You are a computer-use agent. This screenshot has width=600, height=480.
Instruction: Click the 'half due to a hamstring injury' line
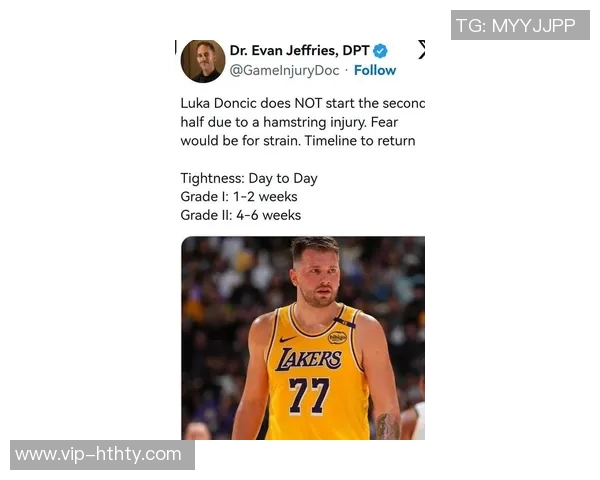coord(289,122)
